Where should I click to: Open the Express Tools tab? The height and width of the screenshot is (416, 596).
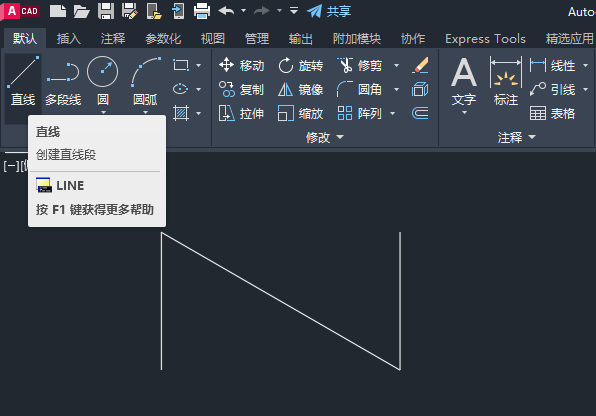click(485, 39)
